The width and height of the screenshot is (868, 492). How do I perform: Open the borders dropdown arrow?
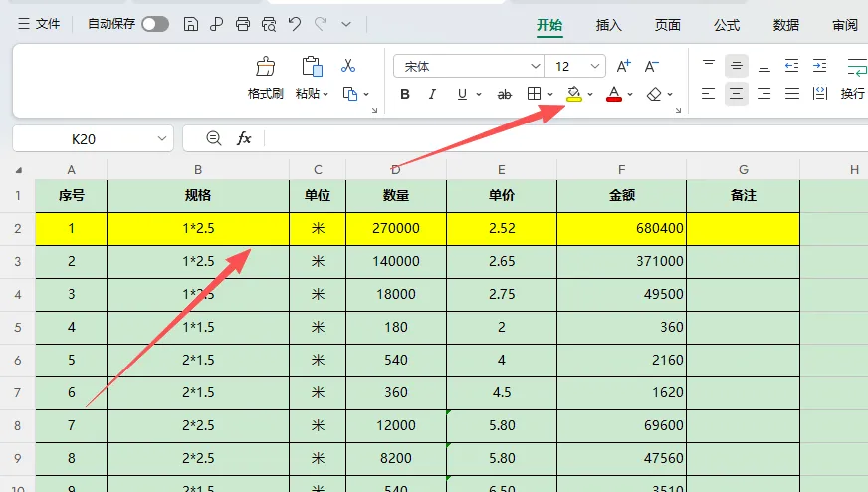click(x=550, y=94)
